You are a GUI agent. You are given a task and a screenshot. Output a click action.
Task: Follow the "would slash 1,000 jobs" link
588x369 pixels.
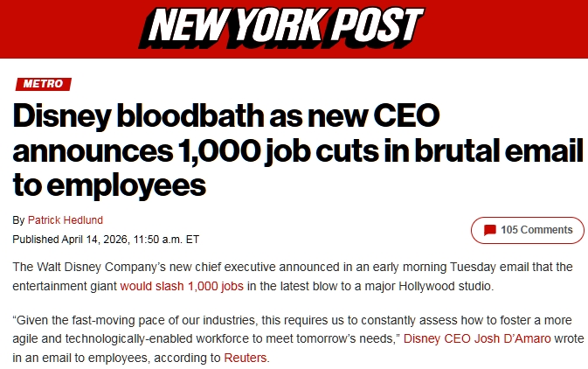click(183, 286)
